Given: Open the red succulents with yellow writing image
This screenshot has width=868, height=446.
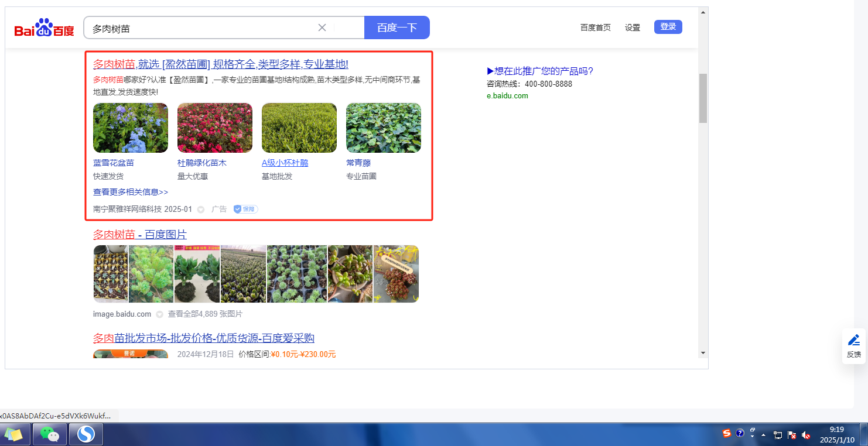Looking at the screenshot, I should tap(397, 274).
